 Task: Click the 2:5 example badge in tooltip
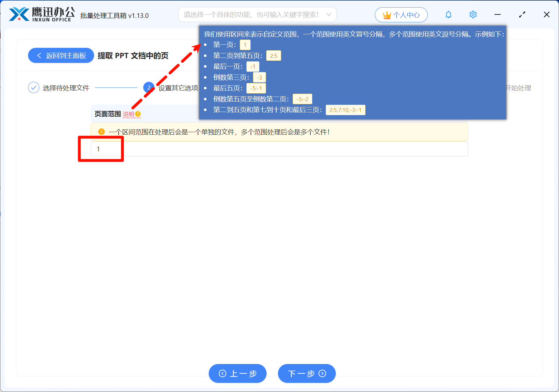[x=273, y=55]
